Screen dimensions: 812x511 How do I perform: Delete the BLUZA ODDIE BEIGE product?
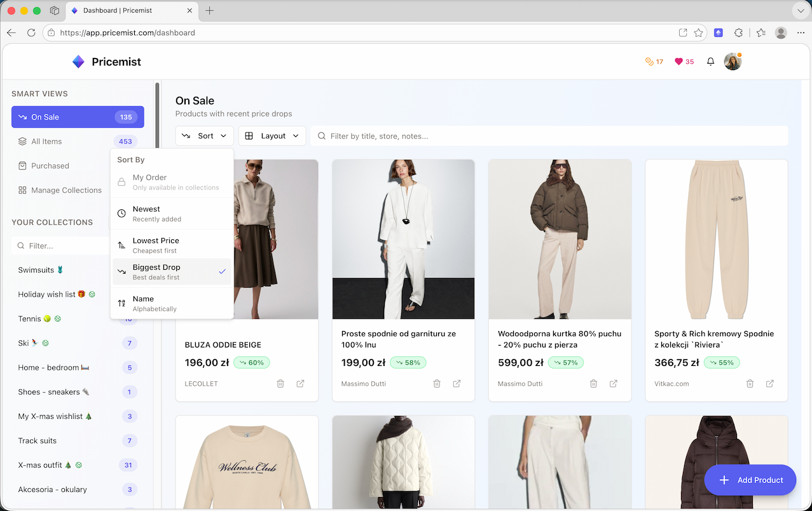280,383
